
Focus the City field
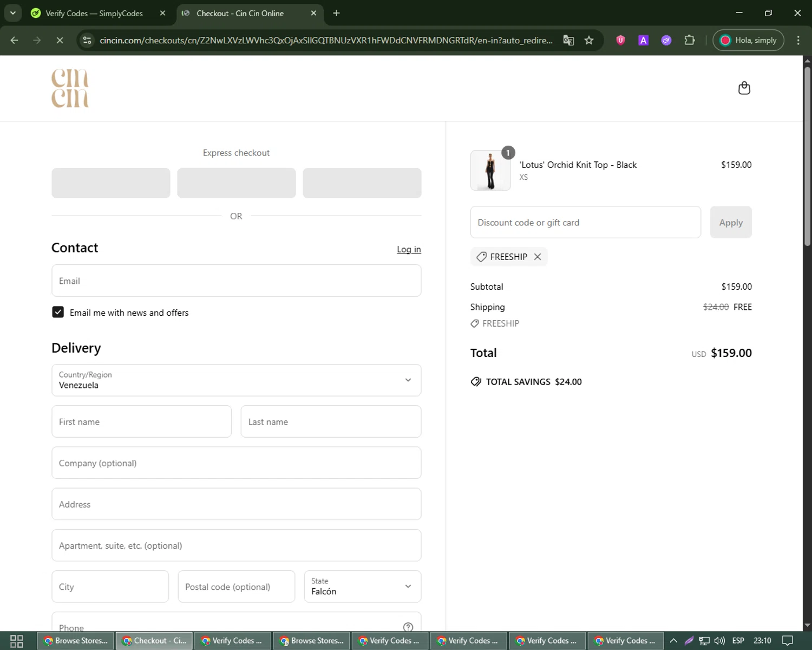coord(110,587)
